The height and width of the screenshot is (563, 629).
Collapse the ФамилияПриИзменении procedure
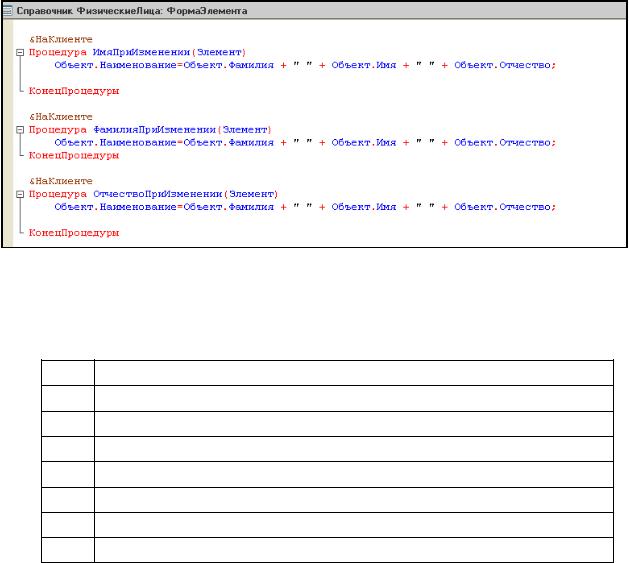(20, 130)
